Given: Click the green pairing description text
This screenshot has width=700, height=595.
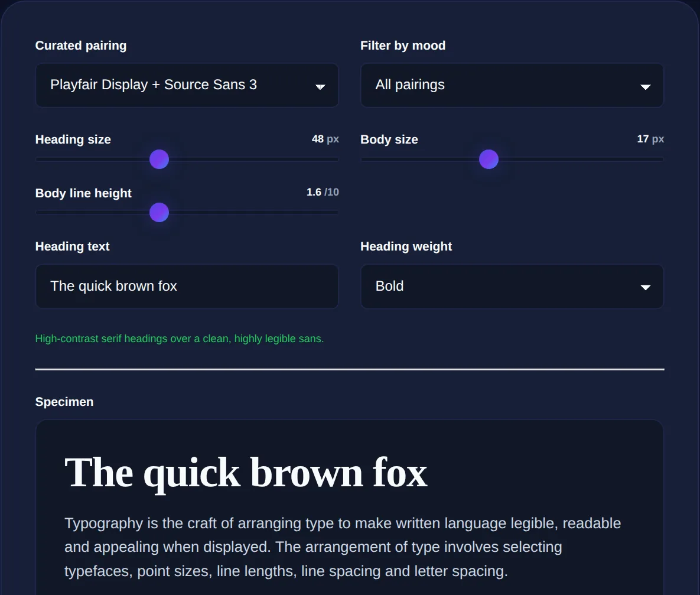Looking at the screenshot, I should (180, 339).
